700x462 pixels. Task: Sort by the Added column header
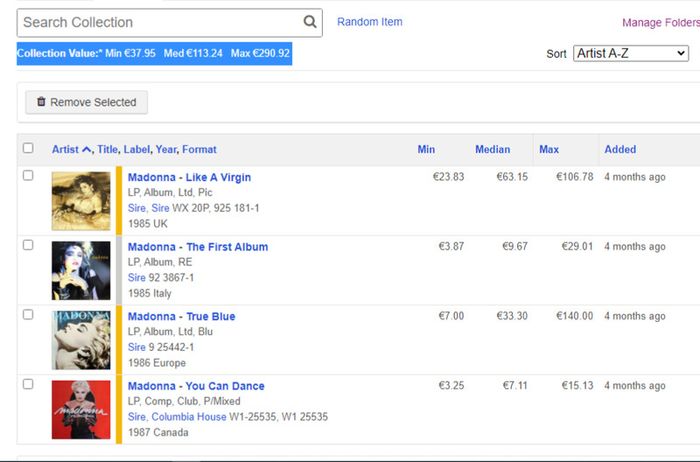[620, 150]
